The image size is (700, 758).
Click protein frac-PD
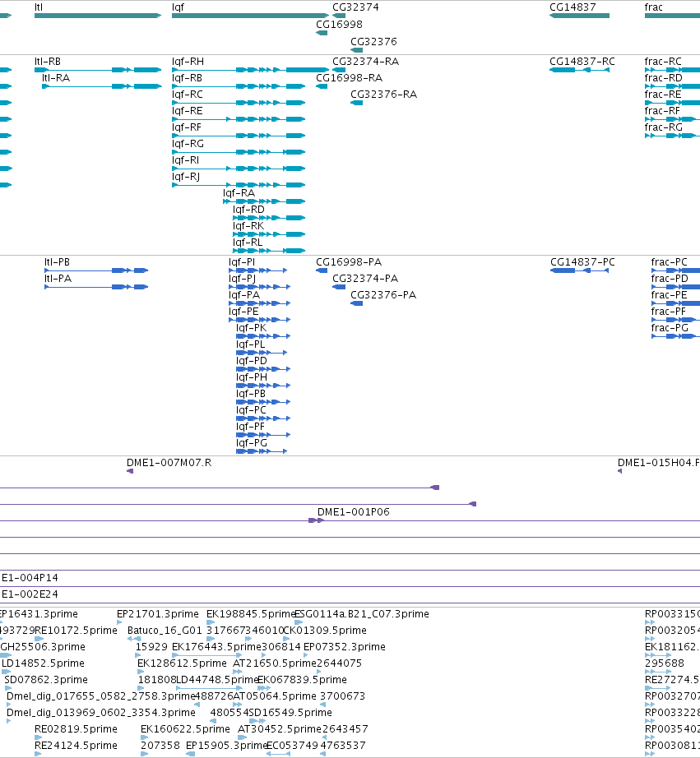click(670, 279)
